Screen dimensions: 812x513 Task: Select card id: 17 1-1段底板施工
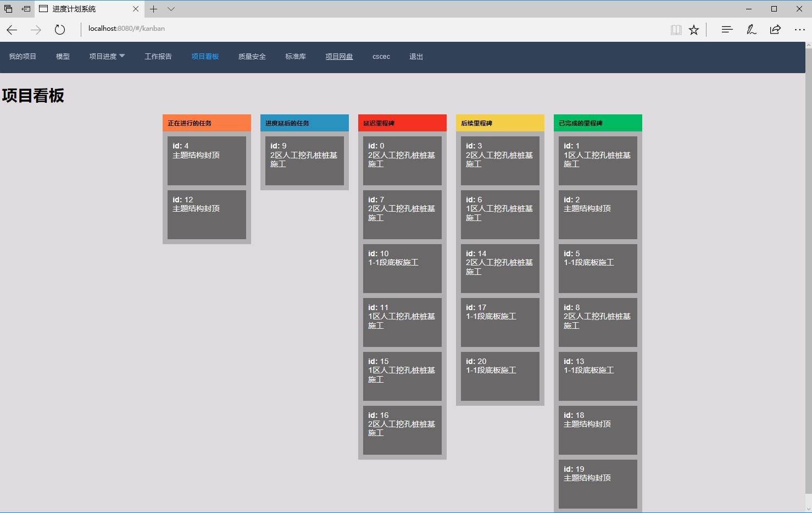[500, 322]
